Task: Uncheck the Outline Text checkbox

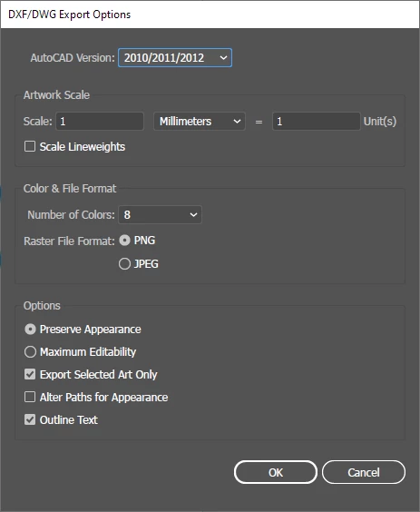Action: 30,419
